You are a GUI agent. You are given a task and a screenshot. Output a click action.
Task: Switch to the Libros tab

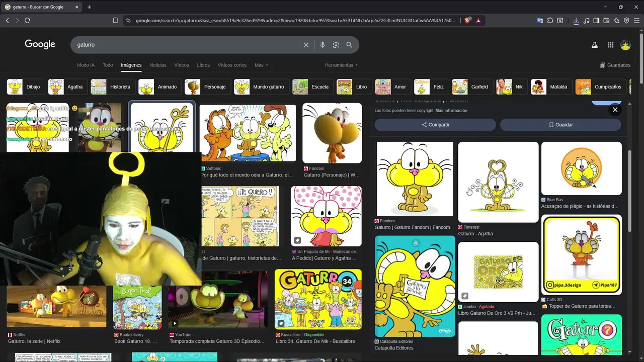(x=203, y=65)
